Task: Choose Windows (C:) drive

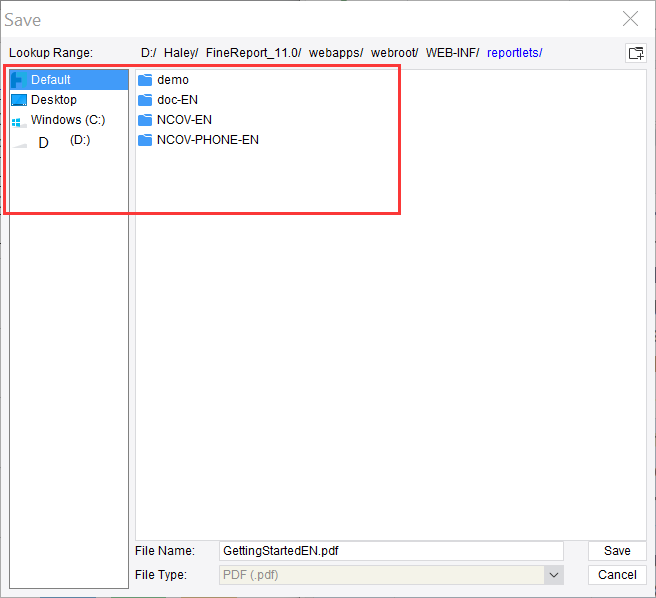Action: tap(69, 120)
